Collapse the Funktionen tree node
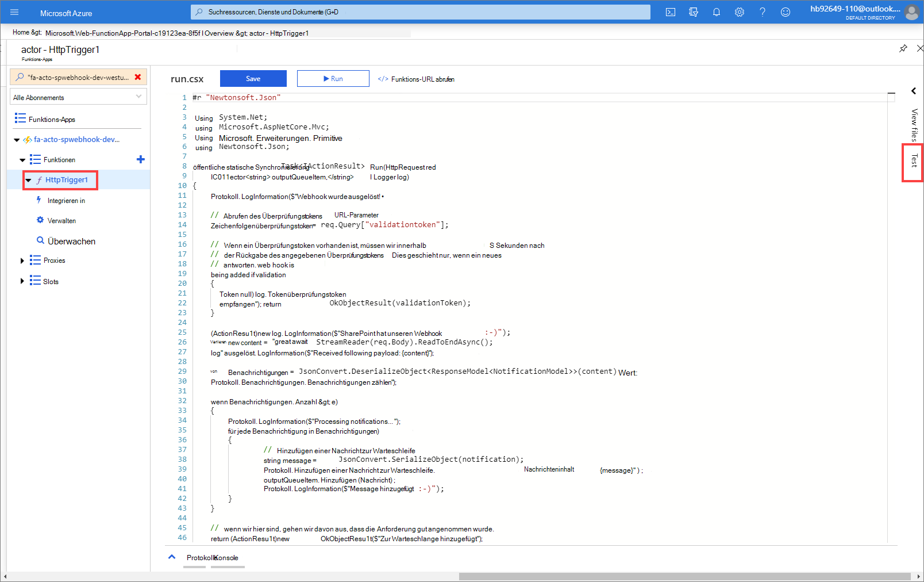This screenshot has width=924, height=582. (22, 159)
